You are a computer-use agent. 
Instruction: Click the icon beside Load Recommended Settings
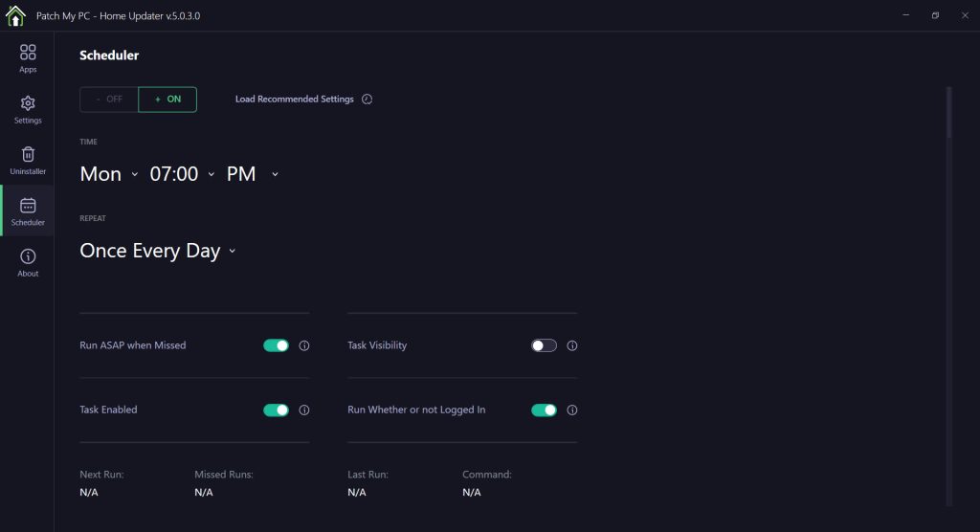(367, 100)
